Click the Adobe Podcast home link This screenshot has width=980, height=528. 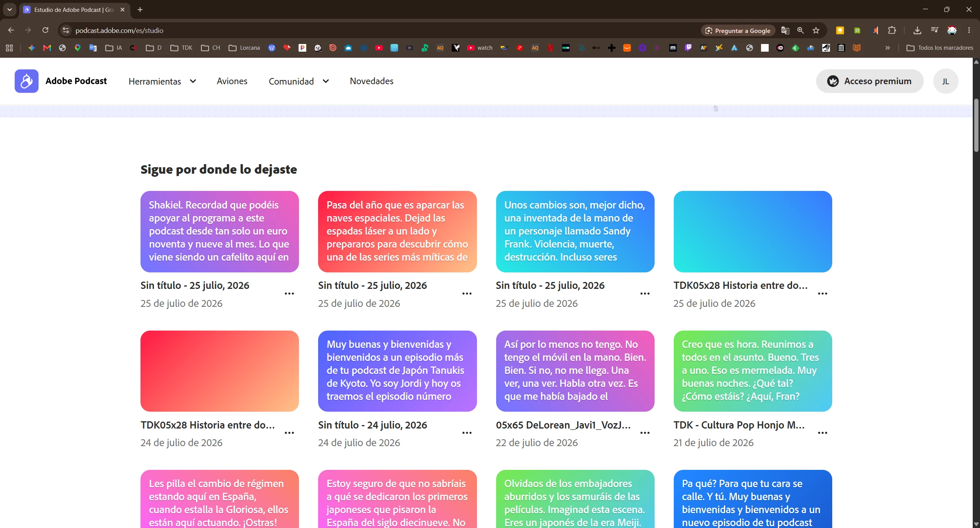(76, 81)
